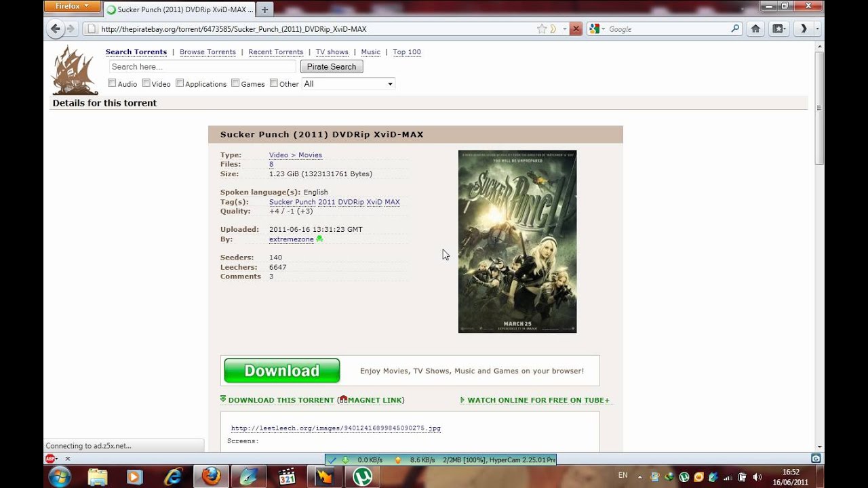Viewport: 868px width, 488px height.
Task: Click the green Download button
Action: (282, 371)
